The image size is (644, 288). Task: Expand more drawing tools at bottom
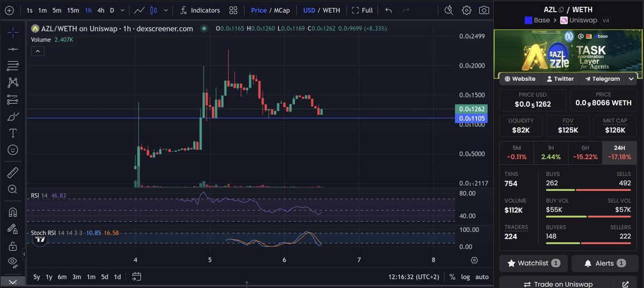(13, 282)
